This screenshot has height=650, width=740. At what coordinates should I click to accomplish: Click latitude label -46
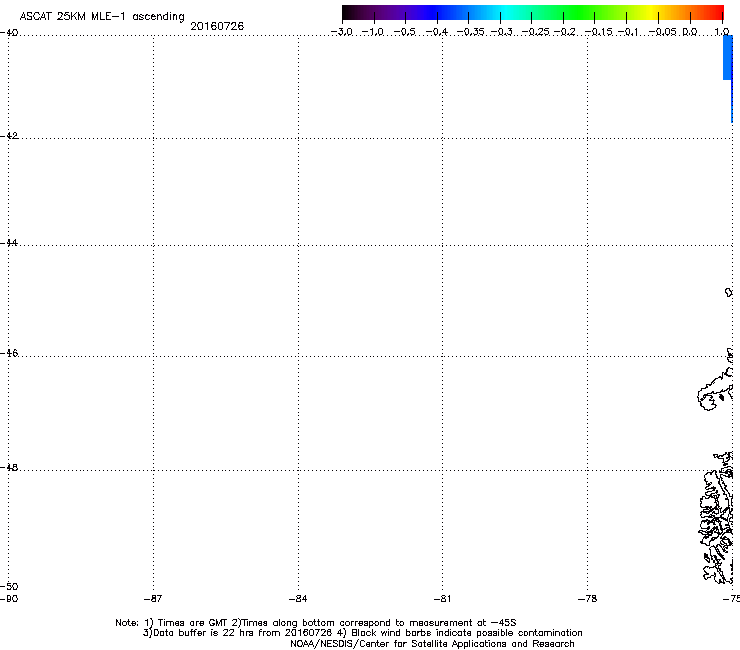click(x=9, y=354)
